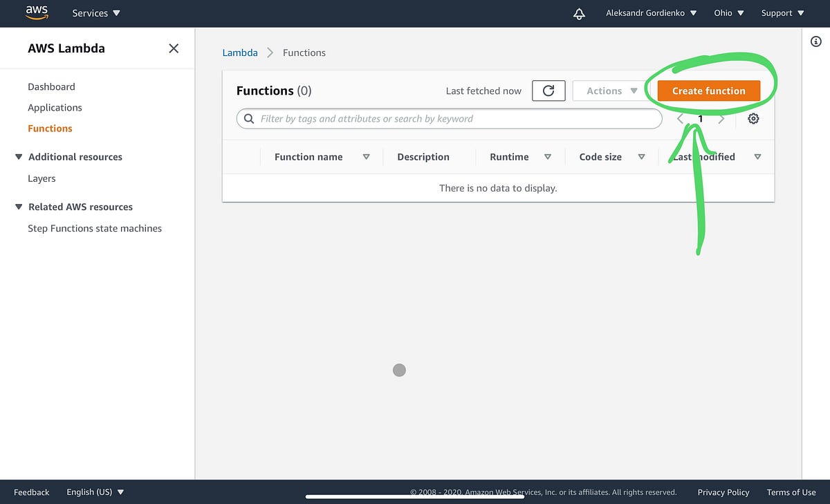Refresh the functions list
830x504 pixels.
[548, 91]
